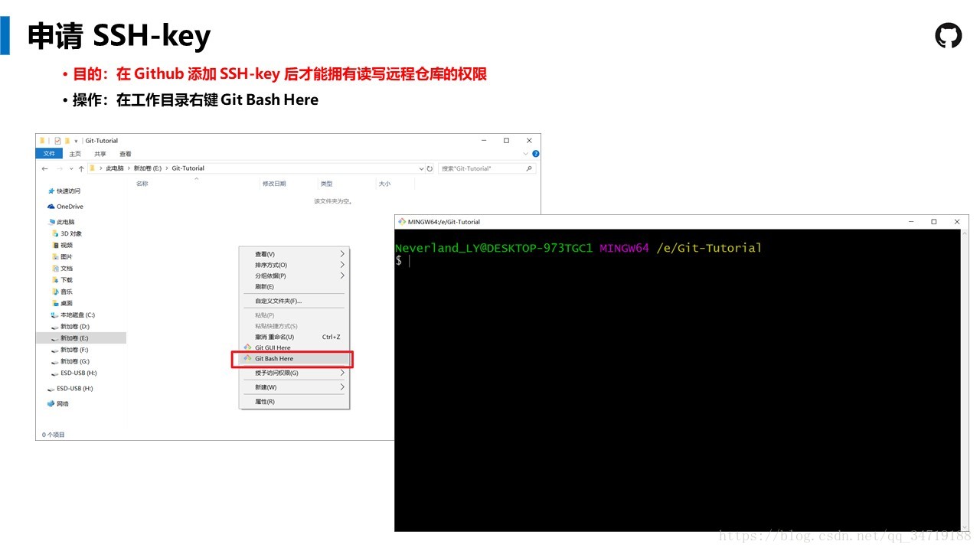Click the folder icon at address bar start
The width and height of the screenshot is (980, 551).
tap(93, 168)
